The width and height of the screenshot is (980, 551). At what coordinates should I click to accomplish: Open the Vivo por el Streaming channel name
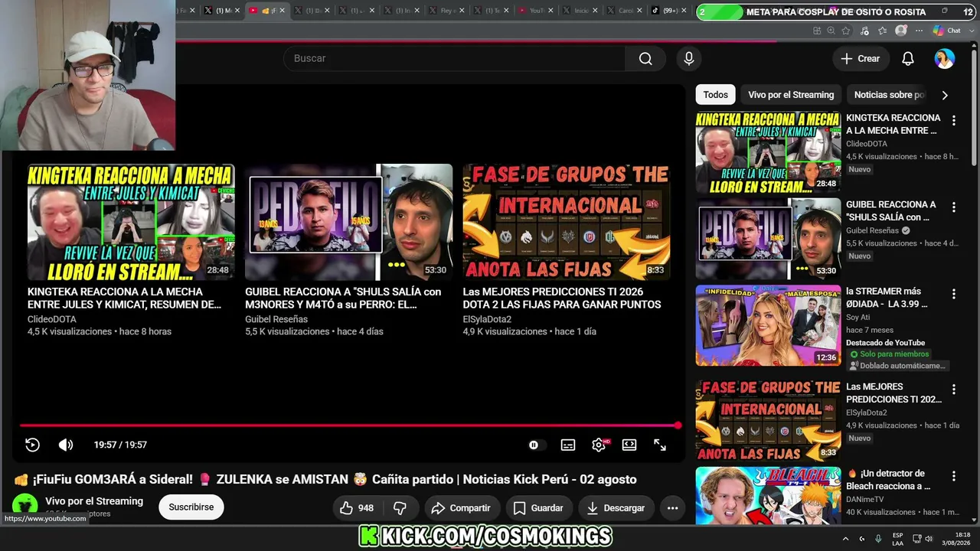point(94,501)
